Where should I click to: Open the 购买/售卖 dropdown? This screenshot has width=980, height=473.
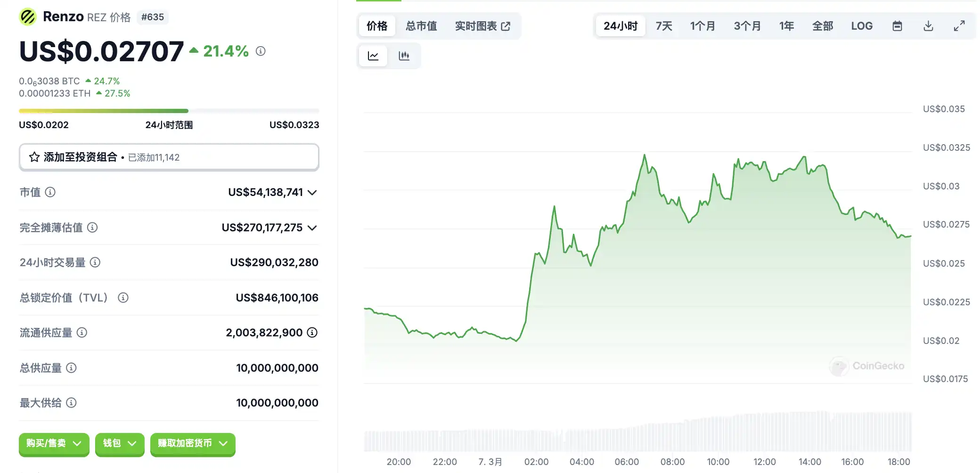[x=54, y=443]
